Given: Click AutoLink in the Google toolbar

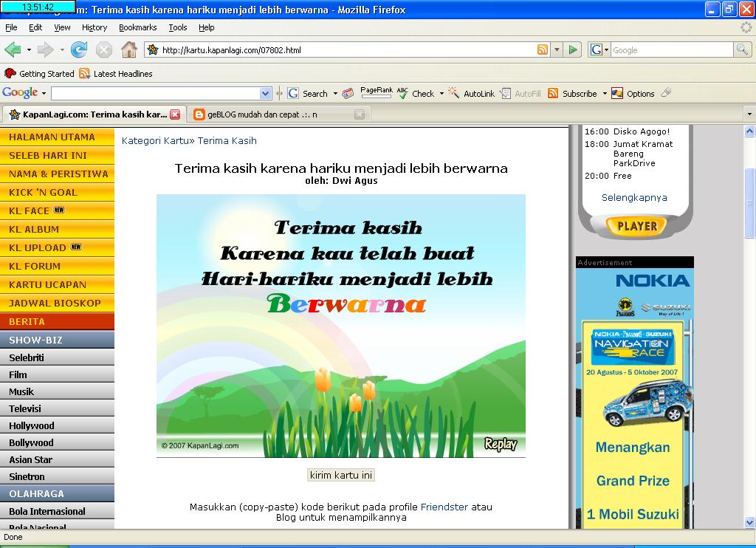Looking at the screenshot, I should (472, 93).
